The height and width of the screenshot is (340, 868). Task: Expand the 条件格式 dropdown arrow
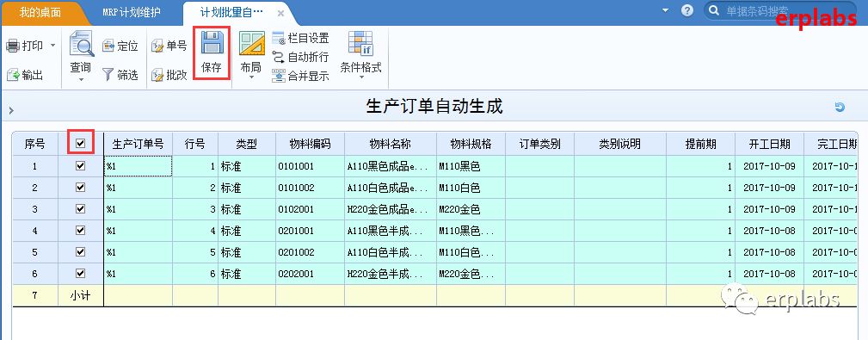pyautogui.click(x=361, y=77)
